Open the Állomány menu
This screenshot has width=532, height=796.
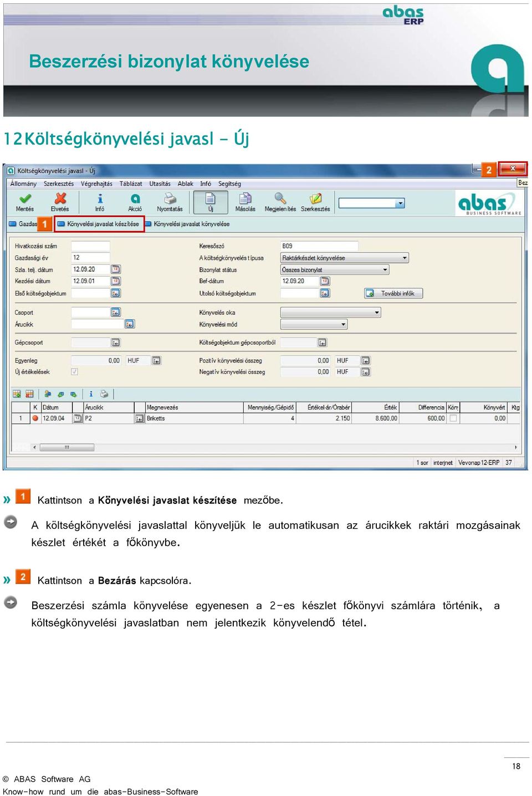(x=23, y=183)
